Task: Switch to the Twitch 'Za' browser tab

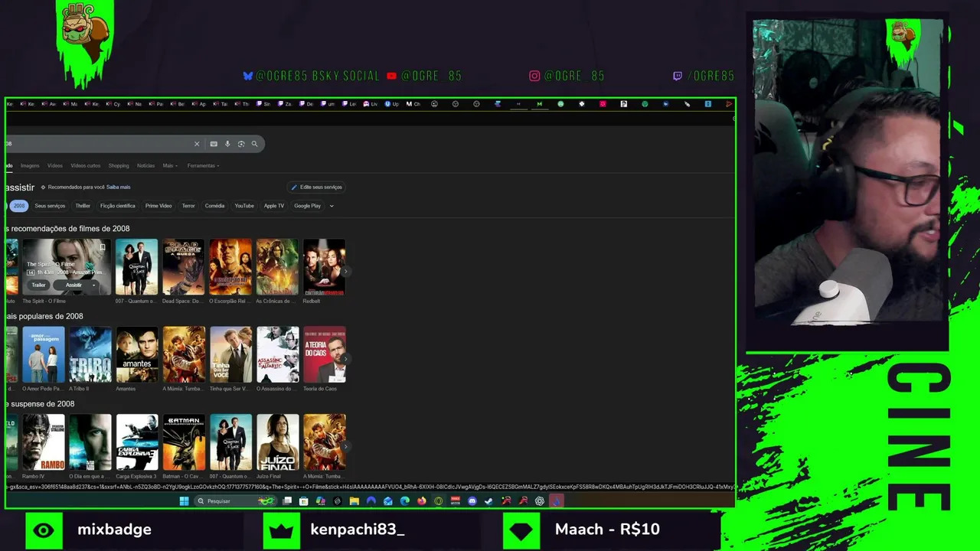Action: pyautogui.click(x=285, y=104)
